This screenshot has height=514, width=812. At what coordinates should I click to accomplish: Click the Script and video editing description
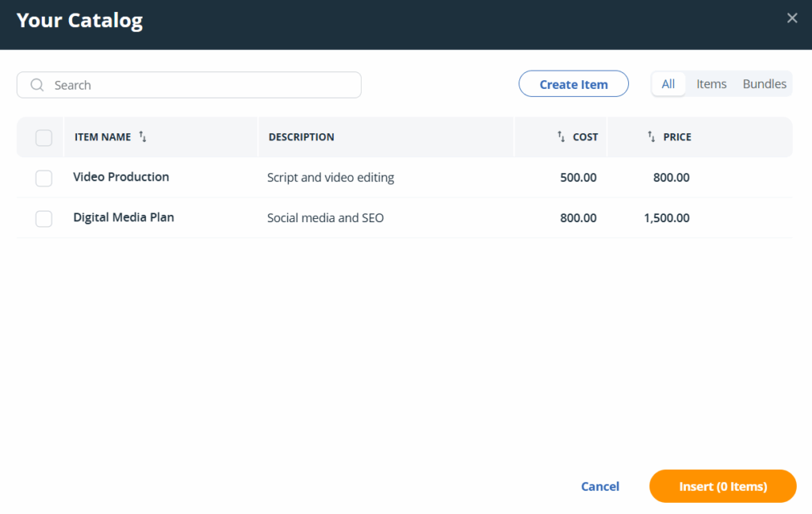pyautogui.click(x=331, y=178)
